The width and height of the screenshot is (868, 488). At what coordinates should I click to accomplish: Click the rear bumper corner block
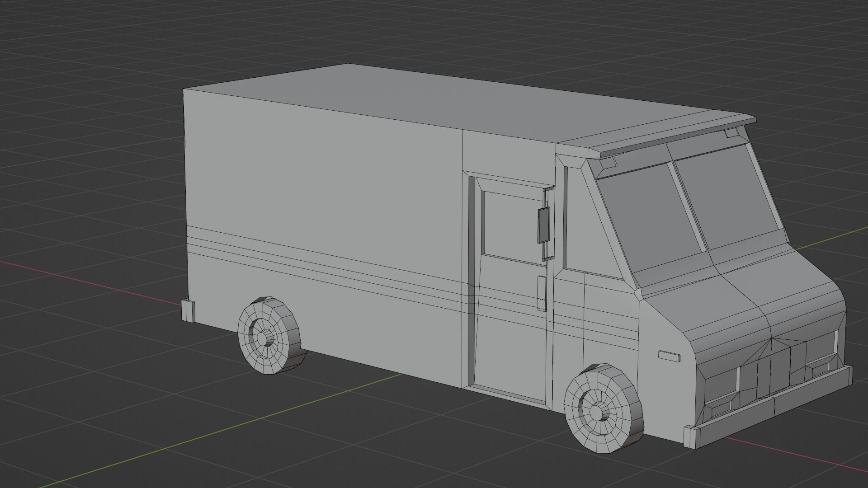click(188, 310)
